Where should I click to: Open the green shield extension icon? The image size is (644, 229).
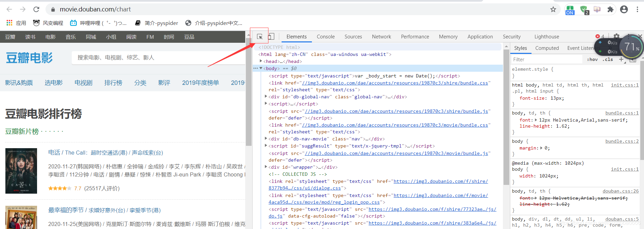(x=584, y=10)
